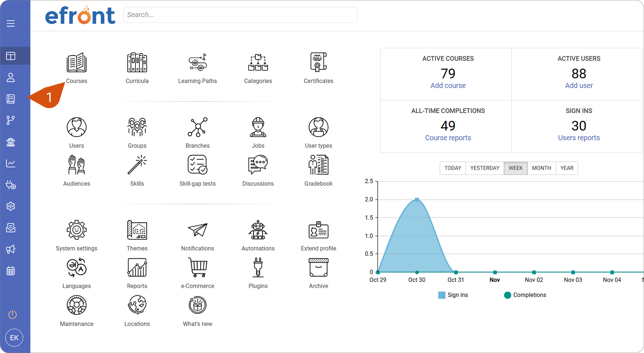Toggle Sign ins series in chart legend
This screenshot has width=644, height=353.
[x=453, y=295]
